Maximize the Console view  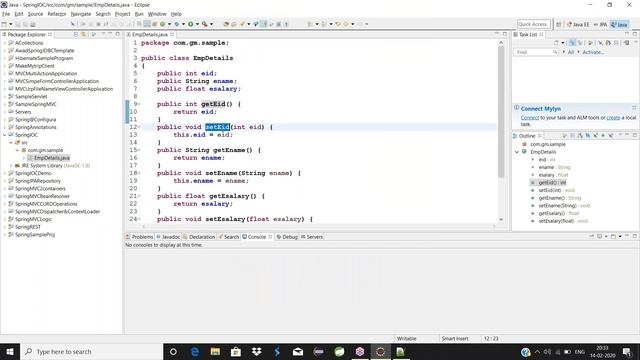[x=635, y=236]
